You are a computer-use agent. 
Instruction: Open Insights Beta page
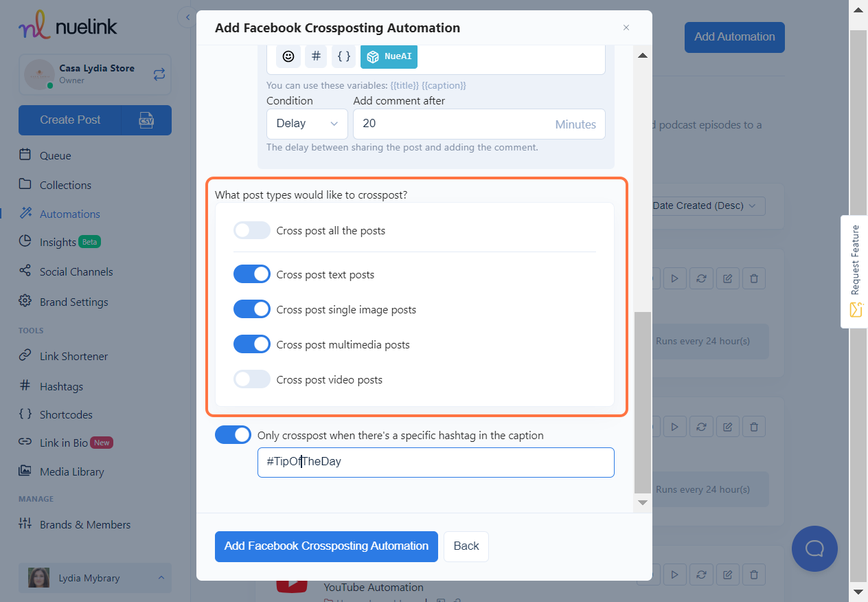(60, 242)
